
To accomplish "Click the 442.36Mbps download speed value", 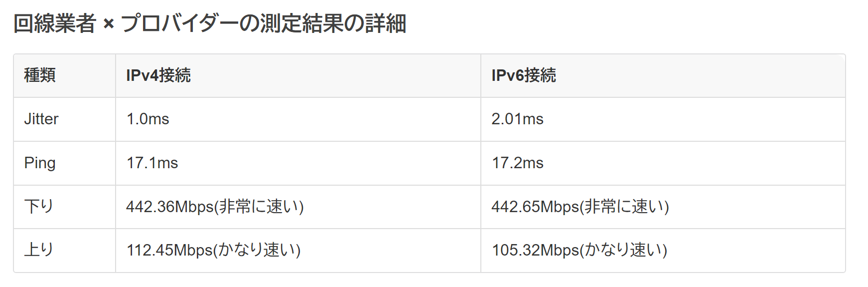I will (169, 207).
